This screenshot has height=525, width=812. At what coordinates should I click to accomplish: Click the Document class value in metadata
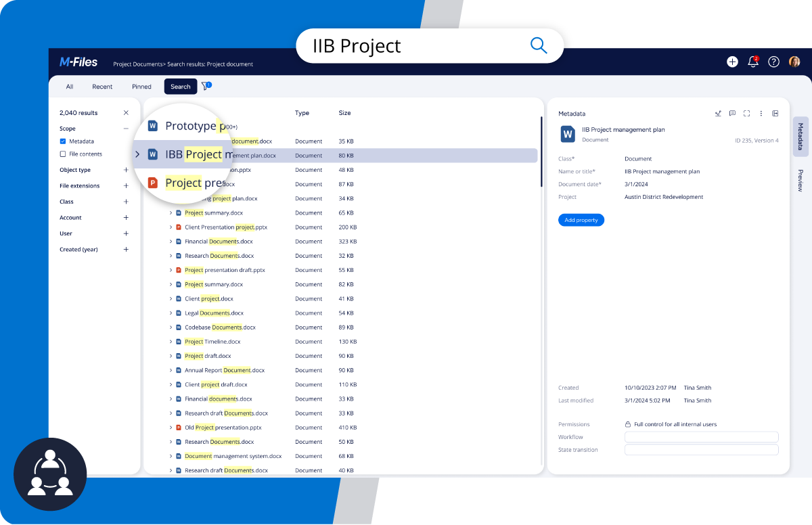pyautogui.click(x=638, y=158)
